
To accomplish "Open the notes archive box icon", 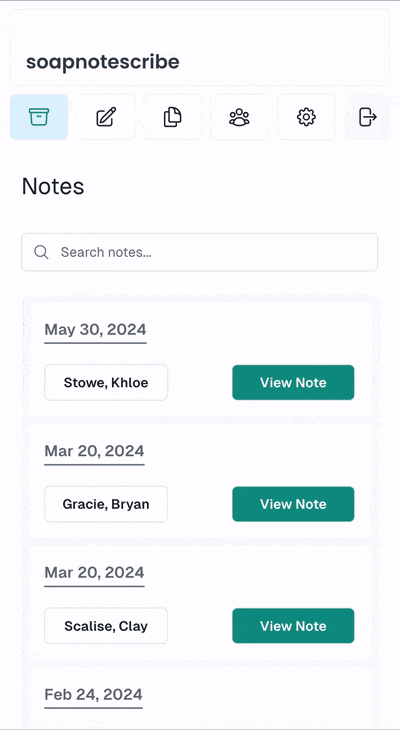I will 39,117.
